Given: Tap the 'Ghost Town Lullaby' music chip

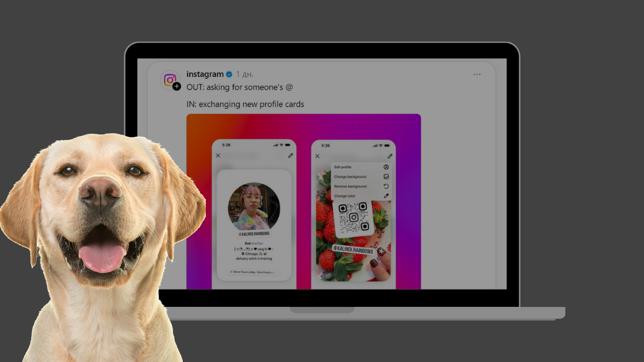Looking at the screenshot, I should (x=254, y=272).
